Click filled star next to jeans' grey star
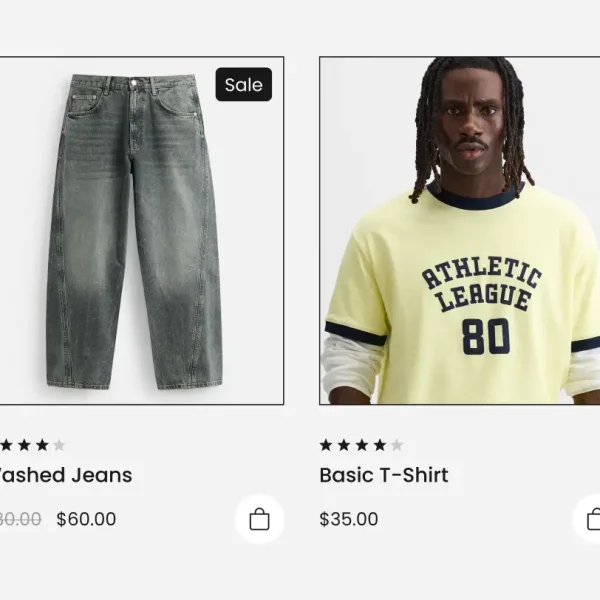Image resolution: width=600 pixels, height=600 pixels. point(42,445)
